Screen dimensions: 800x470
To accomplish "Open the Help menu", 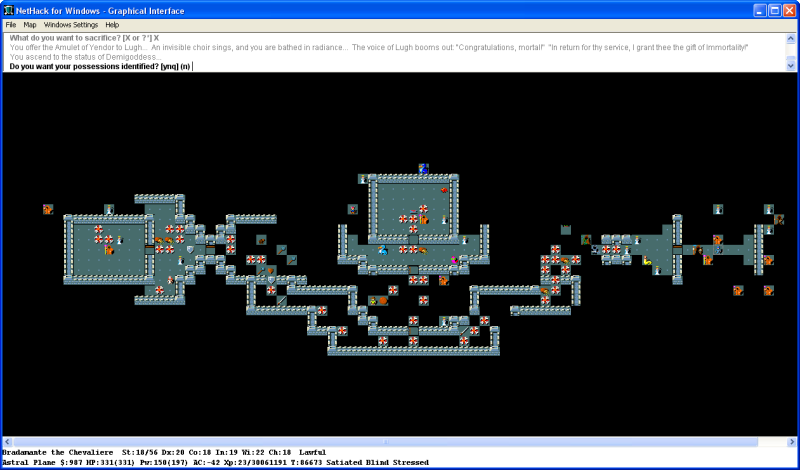I will (x=112, y=24).
